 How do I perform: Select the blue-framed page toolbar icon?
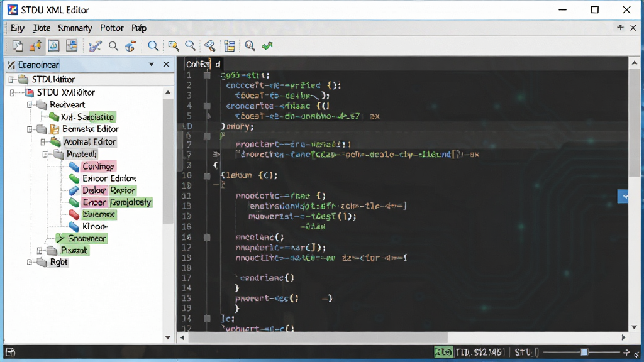54,45
